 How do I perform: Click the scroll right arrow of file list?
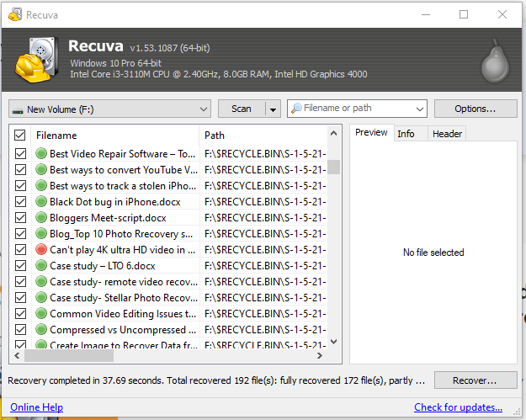pos(320,355)
